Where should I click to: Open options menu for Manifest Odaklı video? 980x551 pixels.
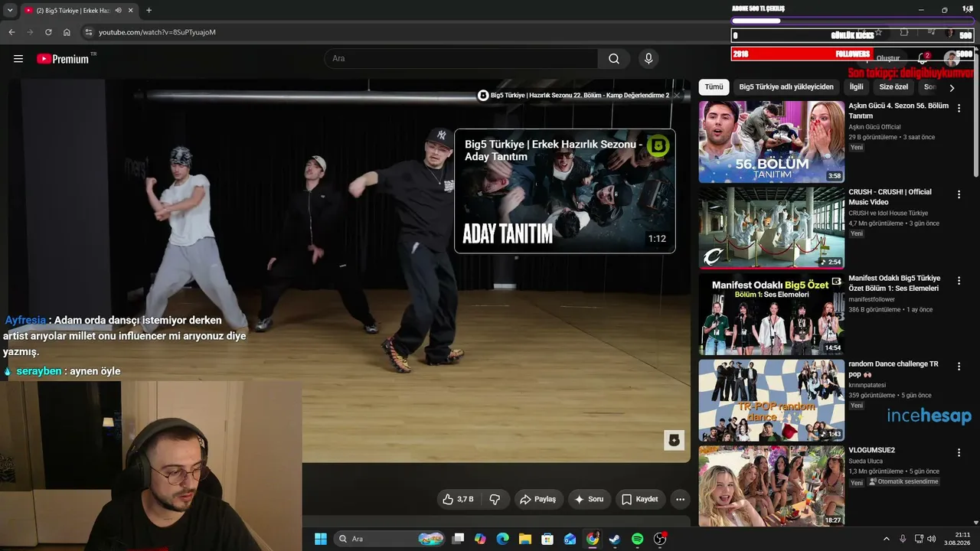pos(959,281)
